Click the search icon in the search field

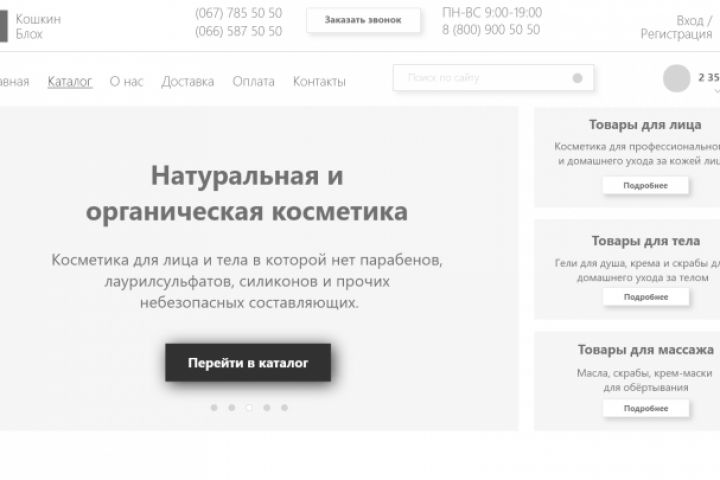click(578, 78)
